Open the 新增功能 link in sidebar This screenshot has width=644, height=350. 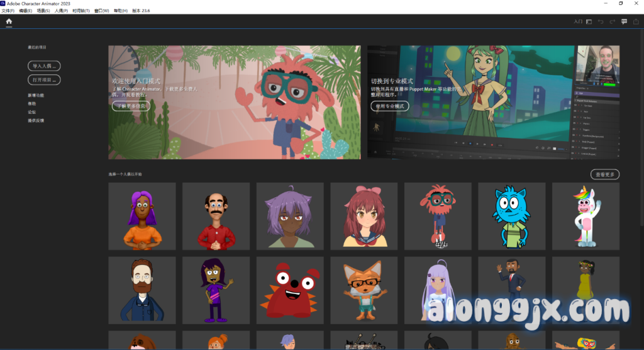pyautogui.click(x=36, y=95)
